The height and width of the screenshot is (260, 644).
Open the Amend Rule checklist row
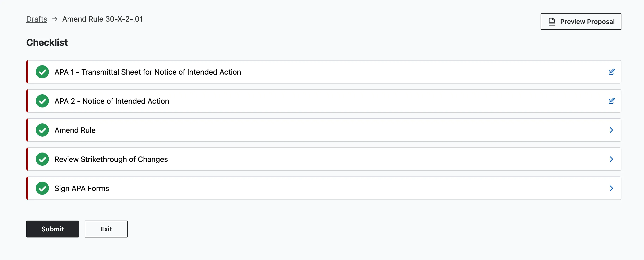pos(75,130)
